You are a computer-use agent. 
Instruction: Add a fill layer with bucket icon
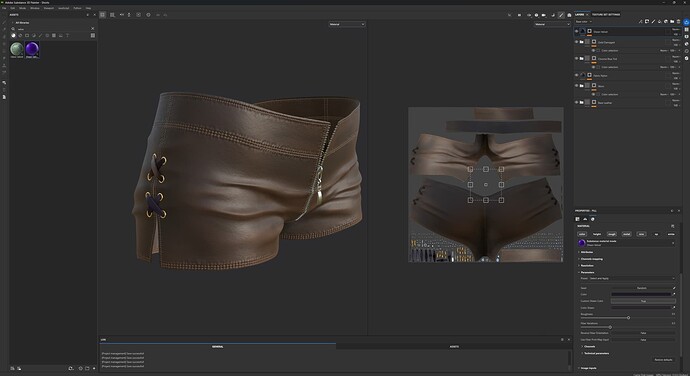(659, 21)
